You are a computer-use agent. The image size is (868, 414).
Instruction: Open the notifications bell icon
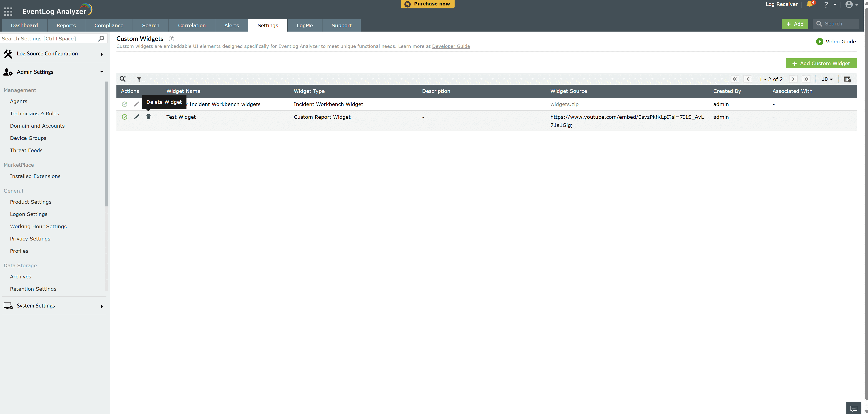pyautogui.click(x=810, y=4)
